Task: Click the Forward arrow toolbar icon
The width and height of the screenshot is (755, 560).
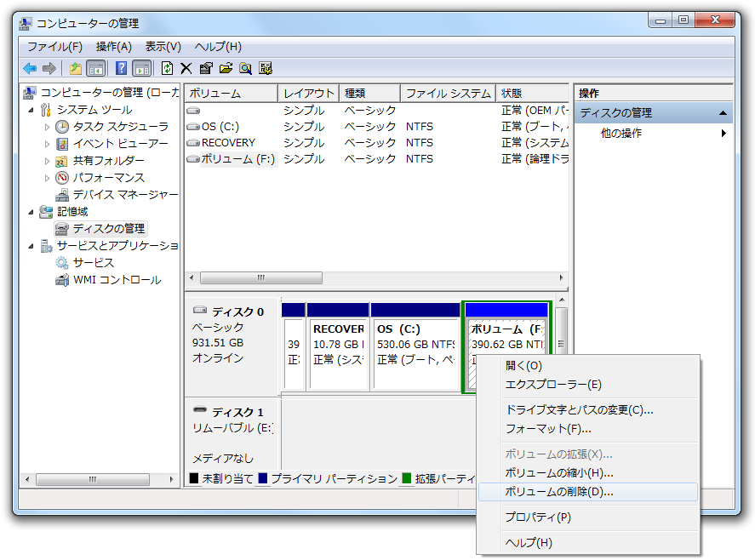Action: 49,68
